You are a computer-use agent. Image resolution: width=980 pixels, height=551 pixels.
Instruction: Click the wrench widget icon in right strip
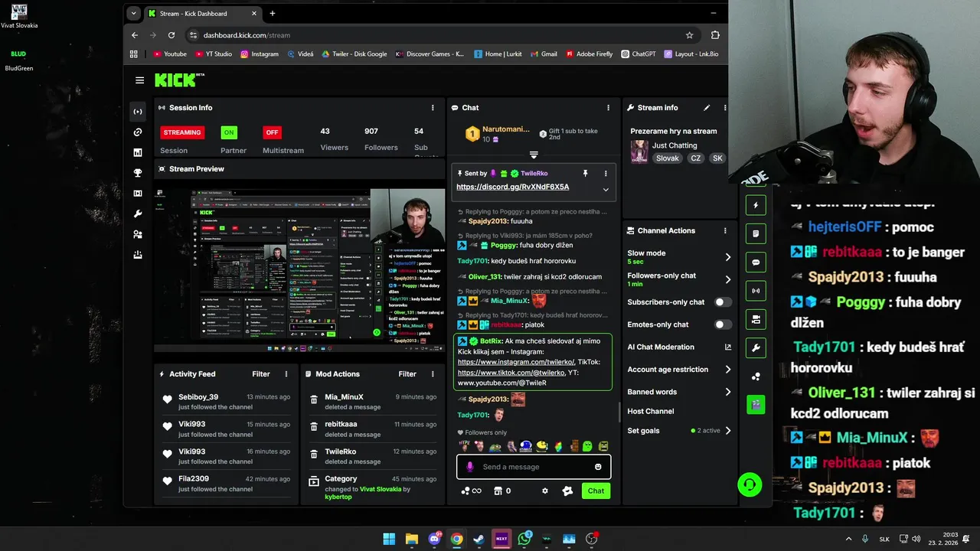pos(756,348)
